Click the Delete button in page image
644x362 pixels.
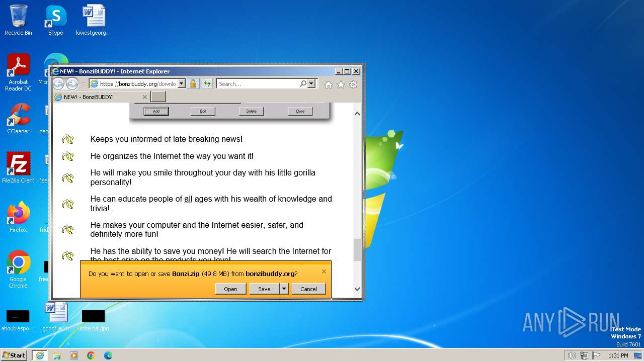251,111
